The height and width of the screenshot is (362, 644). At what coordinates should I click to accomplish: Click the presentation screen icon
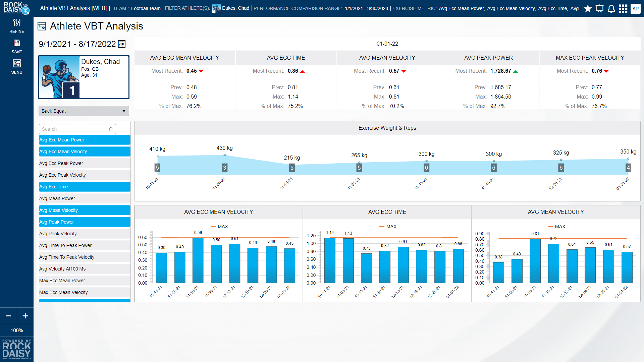coord(599,9)
